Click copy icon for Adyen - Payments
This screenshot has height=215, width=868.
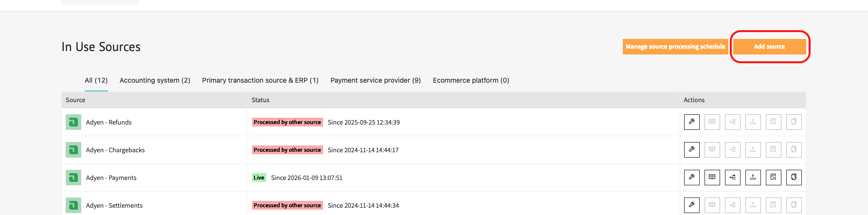pyautogui.click(x=794, y=178)
